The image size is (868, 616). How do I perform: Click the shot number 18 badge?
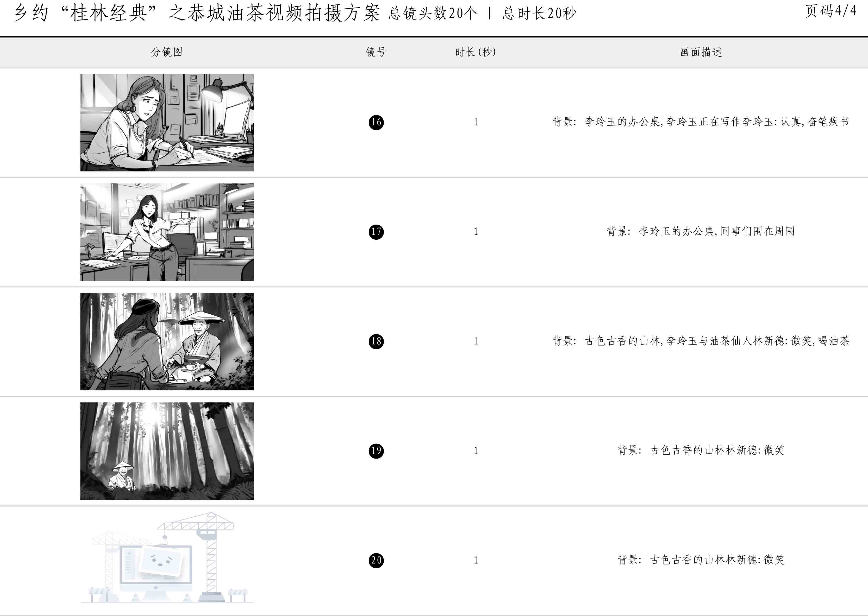(x=376, y=341)
